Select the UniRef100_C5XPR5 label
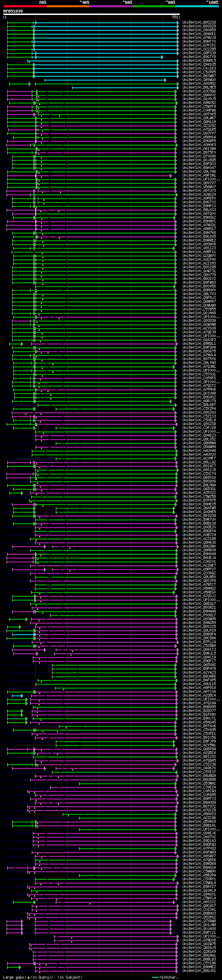 (199, 72)
